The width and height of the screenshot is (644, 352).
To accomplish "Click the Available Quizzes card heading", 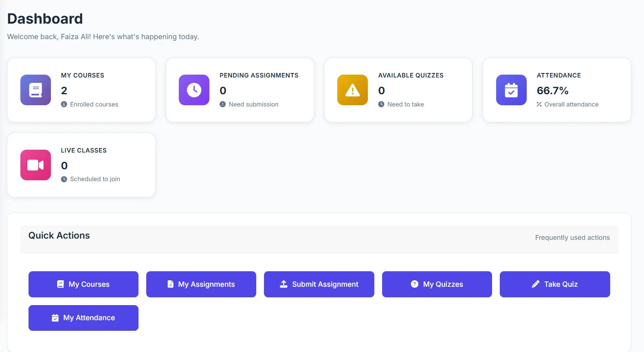I will tap(411, 75).
